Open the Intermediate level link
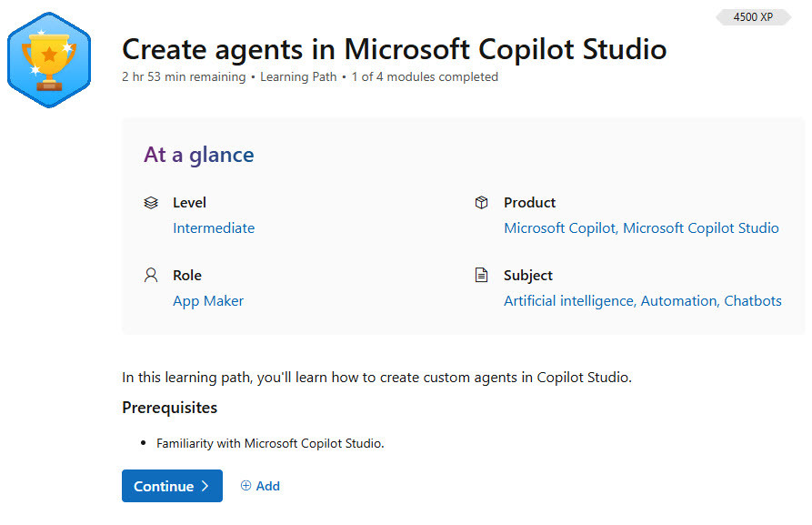Viewport: 812px width, 525px height. tap(214, 228)
